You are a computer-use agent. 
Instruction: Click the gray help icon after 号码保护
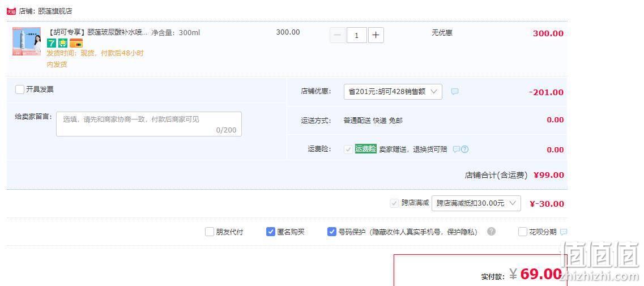pyautogui.click(x=491, y=231)
